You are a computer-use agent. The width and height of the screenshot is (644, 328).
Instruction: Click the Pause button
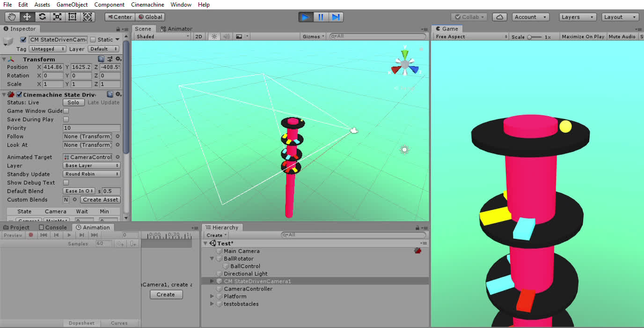click(321, 17)
